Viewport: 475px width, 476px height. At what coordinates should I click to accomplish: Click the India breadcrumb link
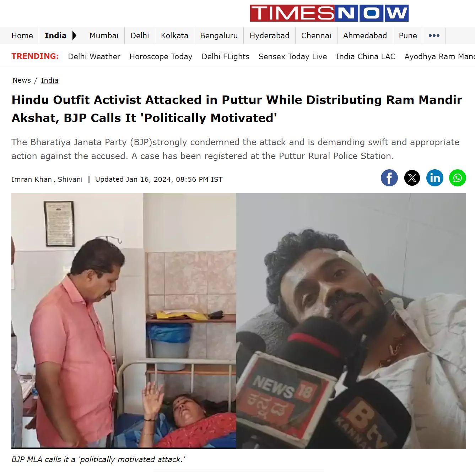pyautogui.click(x=49, y=80)
